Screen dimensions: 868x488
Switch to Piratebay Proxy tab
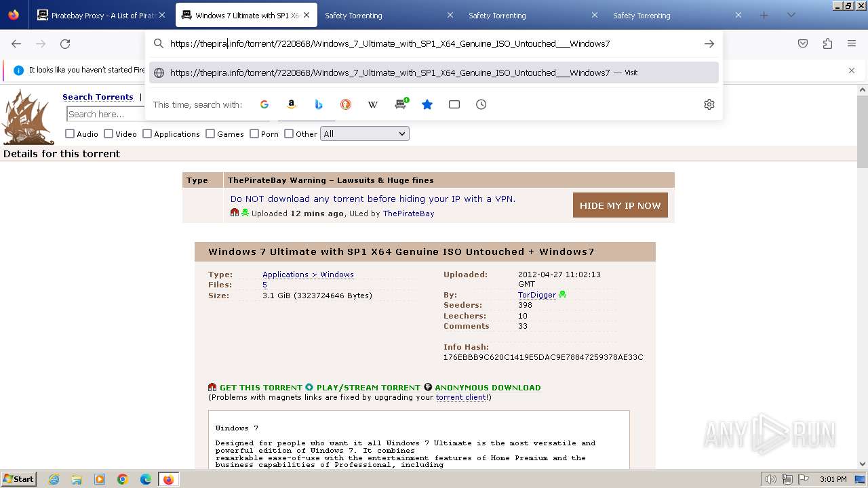[102, 15]
